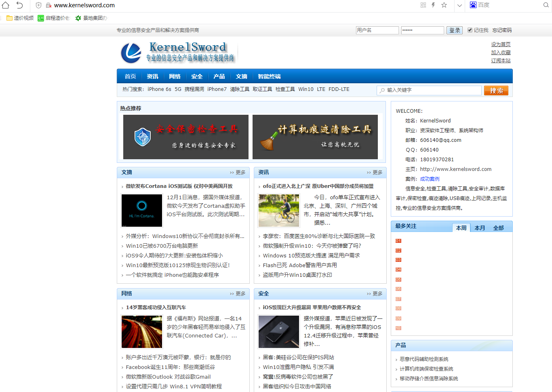Click the 输入关键字 search field

click(429, 90)
